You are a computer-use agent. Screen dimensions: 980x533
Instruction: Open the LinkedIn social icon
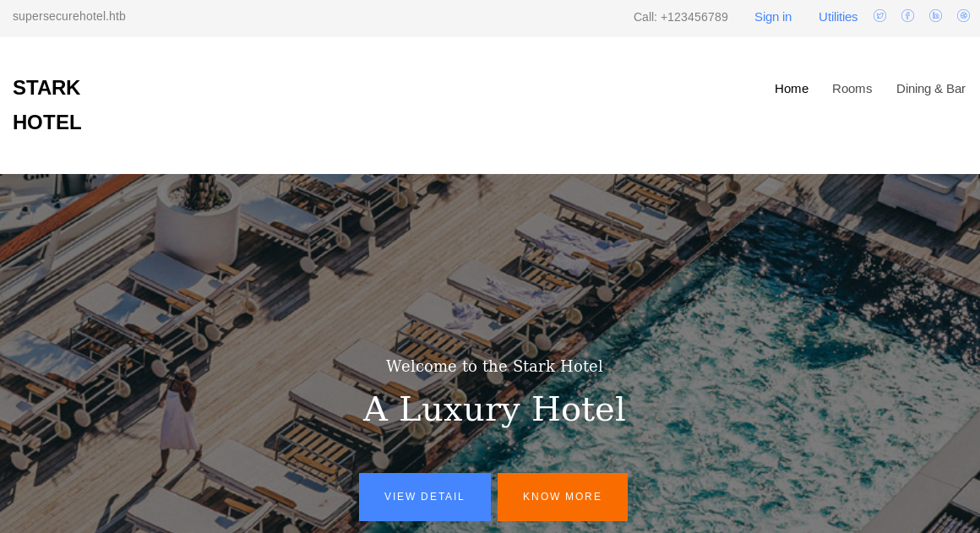935,16
